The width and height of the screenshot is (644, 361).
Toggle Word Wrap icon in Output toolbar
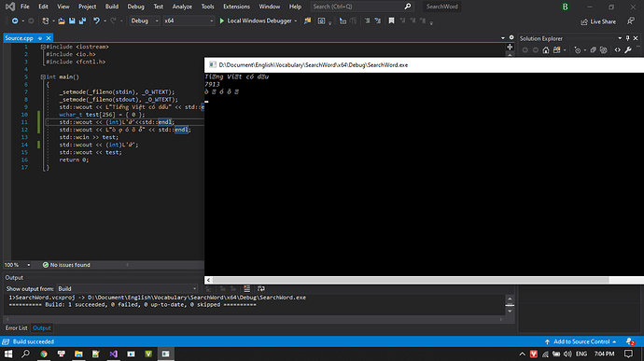pos(260,289)
